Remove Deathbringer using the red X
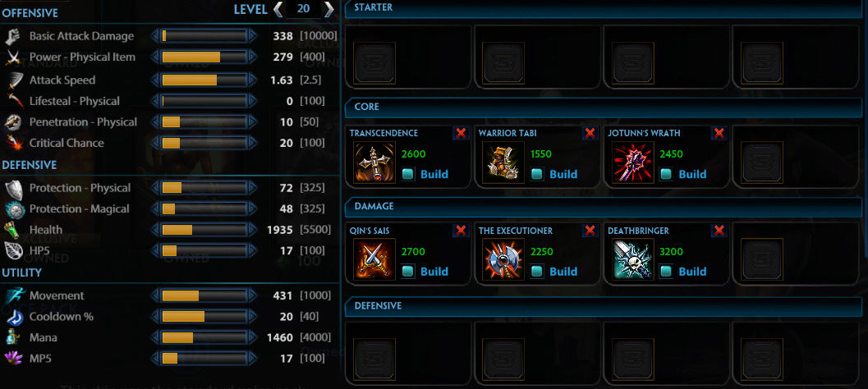The image size is (868, 389). pyautogui.click(x=719, y=230)
